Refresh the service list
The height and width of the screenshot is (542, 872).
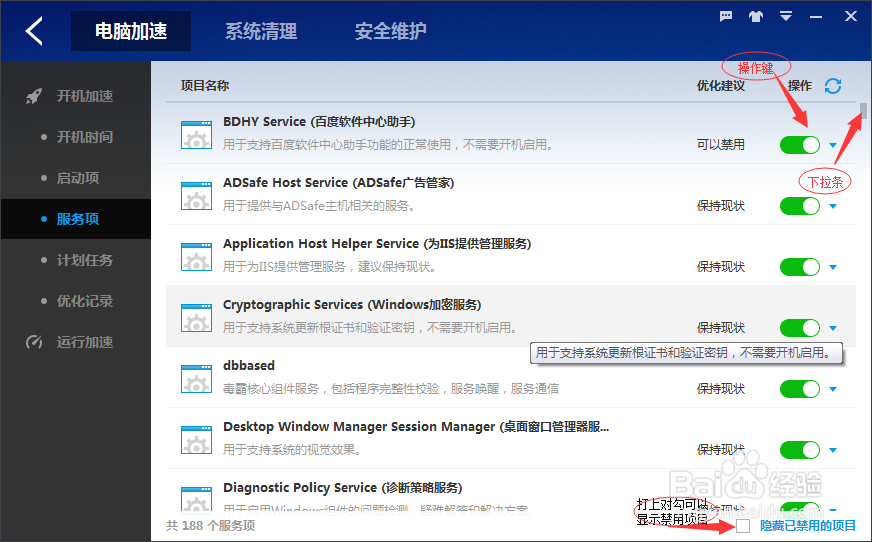click(833, 86)
